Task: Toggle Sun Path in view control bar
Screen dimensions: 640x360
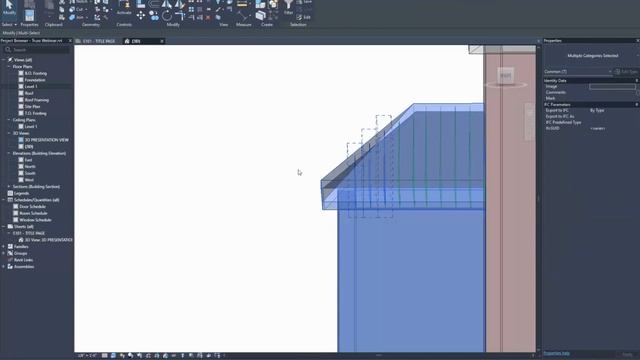Action: pos(122,356)
